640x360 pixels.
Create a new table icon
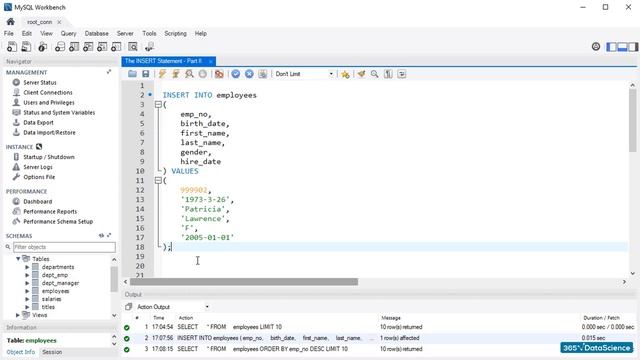click(x=74, y=47)
